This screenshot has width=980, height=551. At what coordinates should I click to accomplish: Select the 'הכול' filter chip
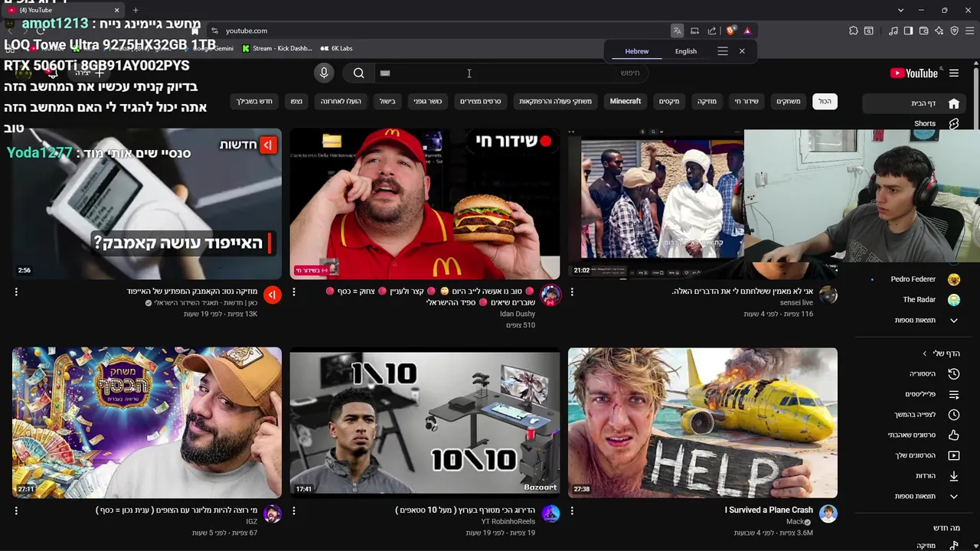coord(825,101)
